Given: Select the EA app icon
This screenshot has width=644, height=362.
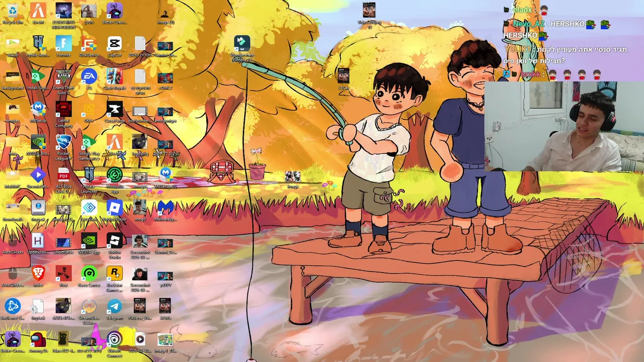Looking at the screenshot, I should click(89, 79).
